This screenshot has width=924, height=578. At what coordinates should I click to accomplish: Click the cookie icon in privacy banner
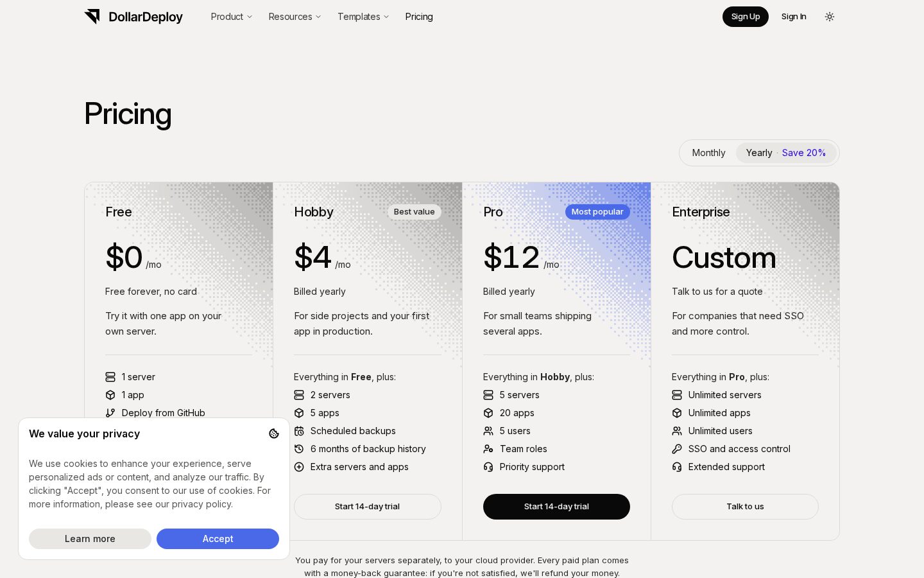pyautogui.click(x=274, y=433)
